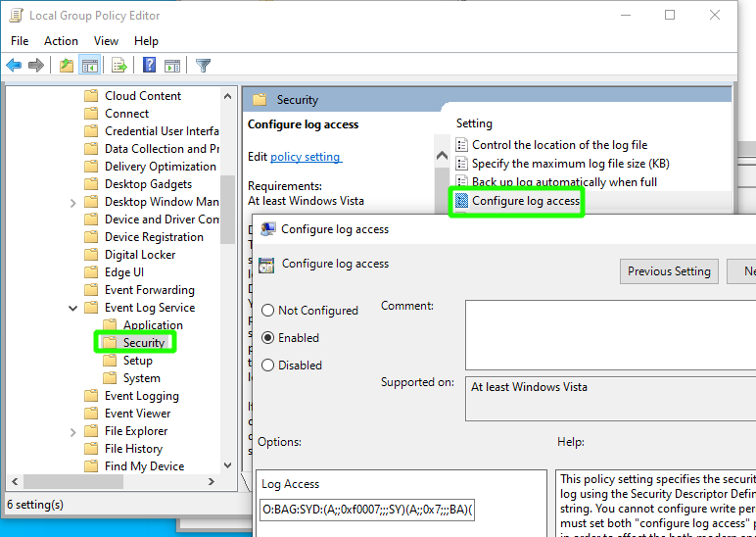The image size is (756, 537).
Task: Click the Filter funnel toolbar icon
Action: [x=203, y=65]
